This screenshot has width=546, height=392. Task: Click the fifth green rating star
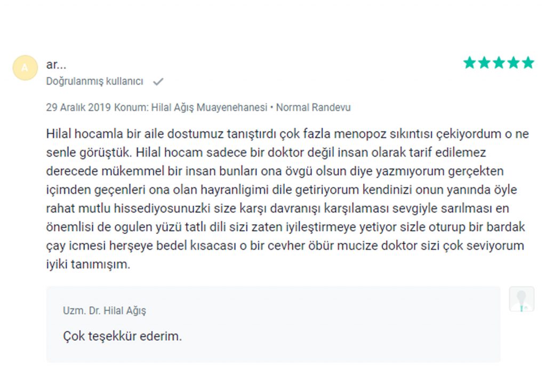(x=528, y=63)
